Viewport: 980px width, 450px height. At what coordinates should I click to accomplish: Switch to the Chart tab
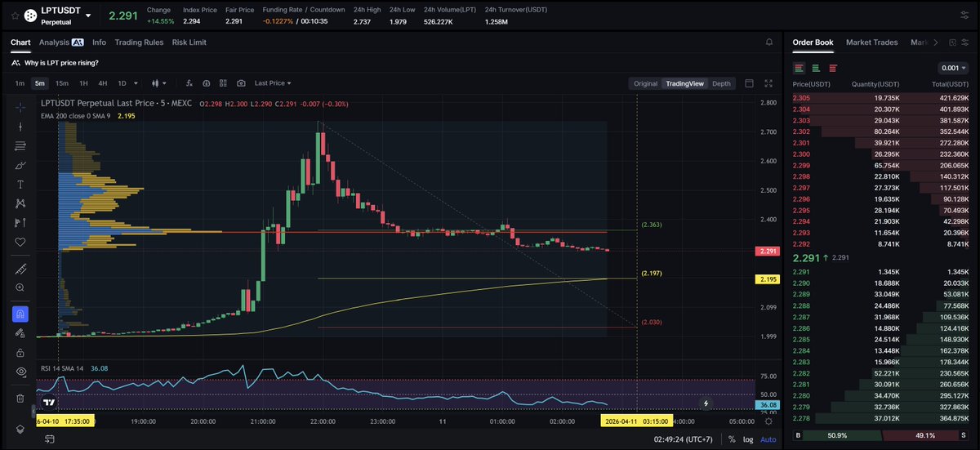click(x=20, y=42)
